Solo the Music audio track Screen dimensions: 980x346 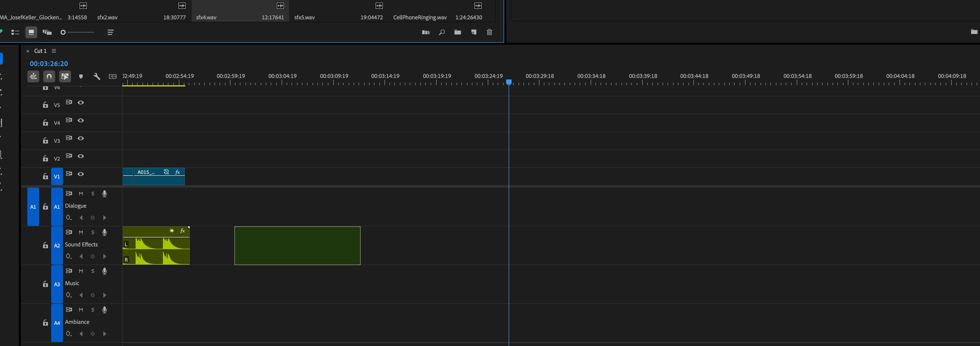[92, 271]
